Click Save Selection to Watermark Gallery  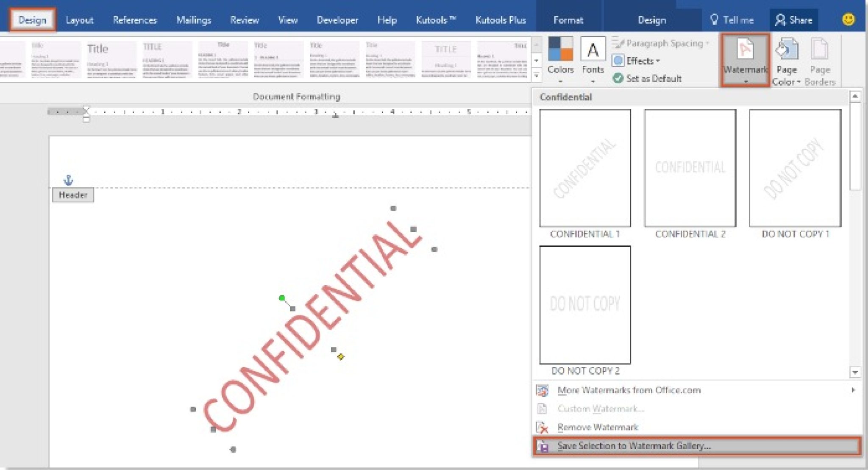[x=634, y=445]
